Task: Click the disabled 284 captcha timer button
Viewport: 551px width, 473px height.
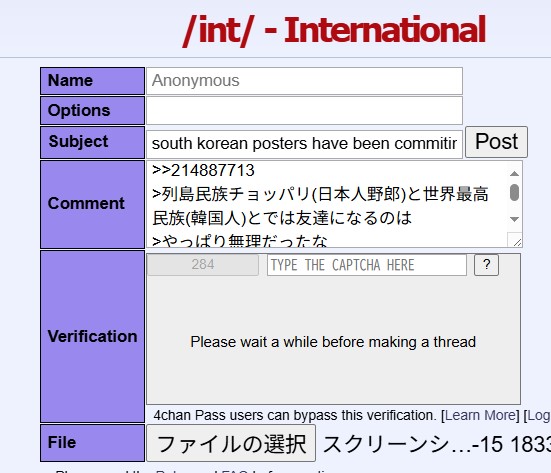Action: 203,265
